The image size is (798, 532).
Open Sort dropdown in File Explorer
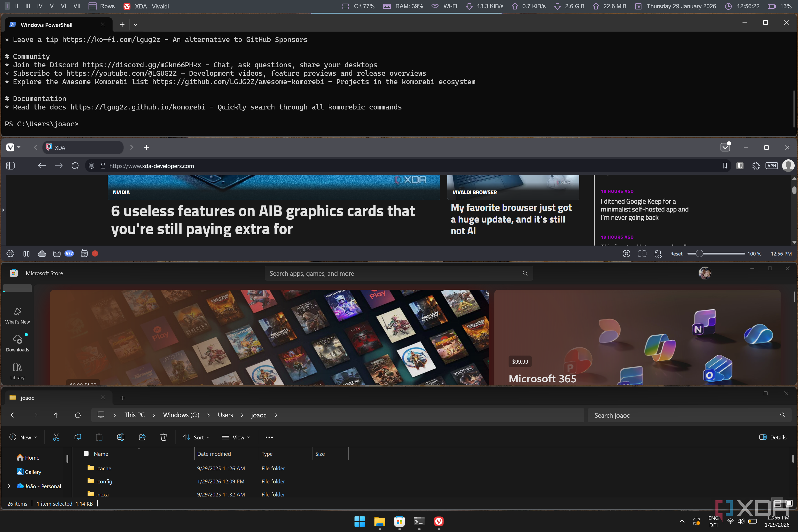click(196, 437)
